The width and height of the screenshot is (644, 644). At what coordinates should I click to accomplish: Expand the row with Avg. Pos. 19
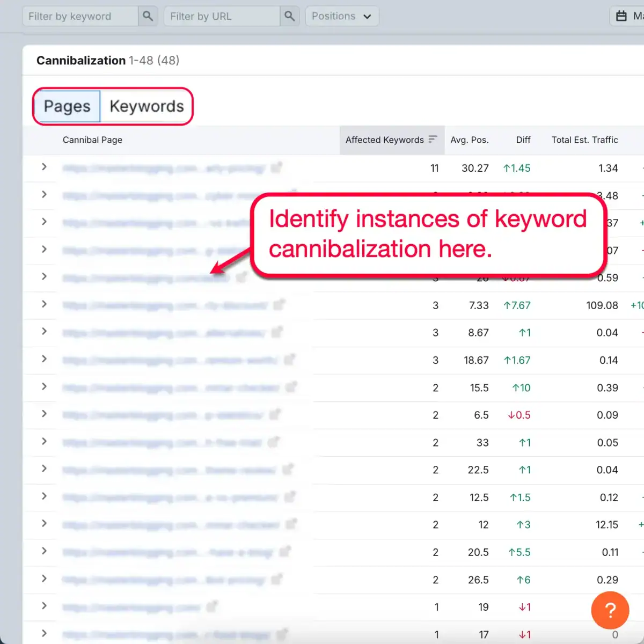44,606
